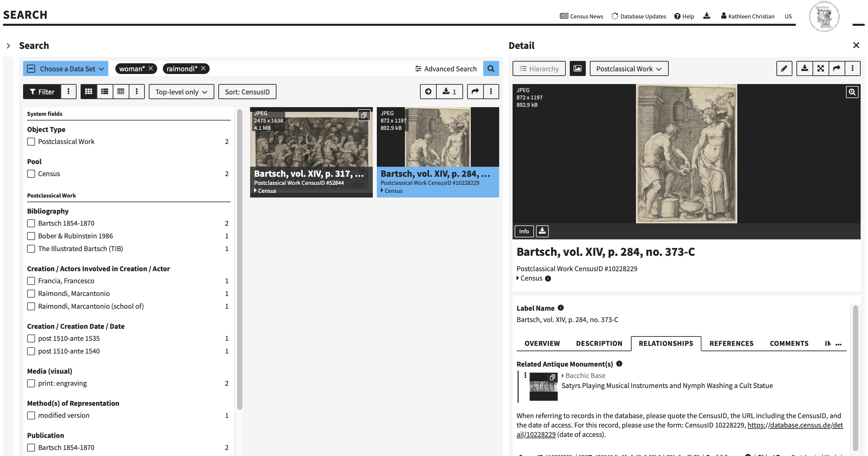This screenshot has width=868, height=456.
Task: Click the share arrow in results toolbar
Action: 475,92
